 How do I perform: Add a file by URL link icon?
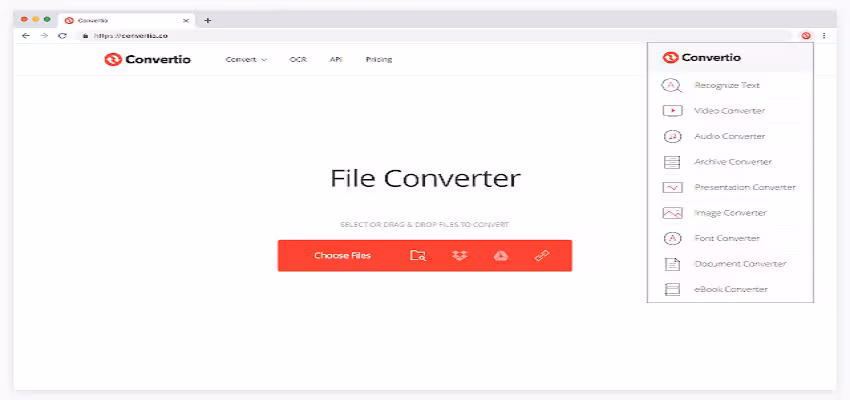click(x=542, y=255)
